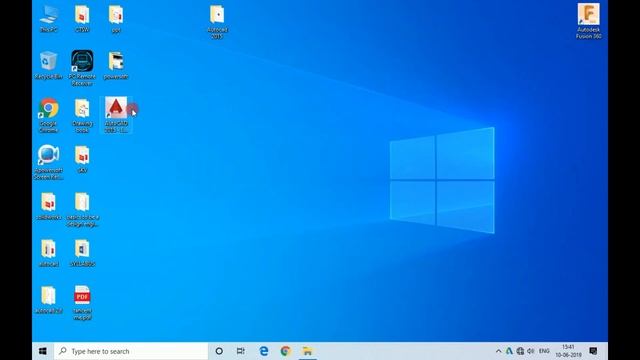Open the Recycle Bin icon
The width and height of the screenshot is (640, 360).
(x=49, y=65)
